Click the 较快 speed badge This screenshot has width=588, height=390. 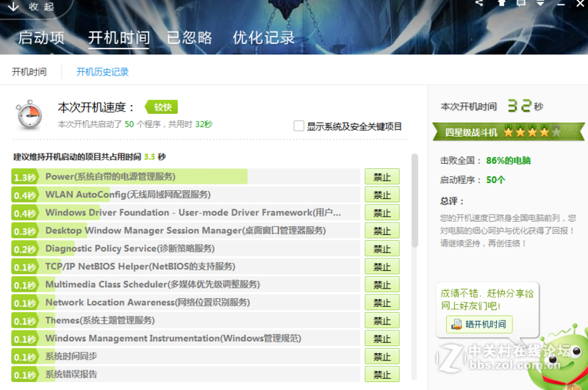point(162,107)
